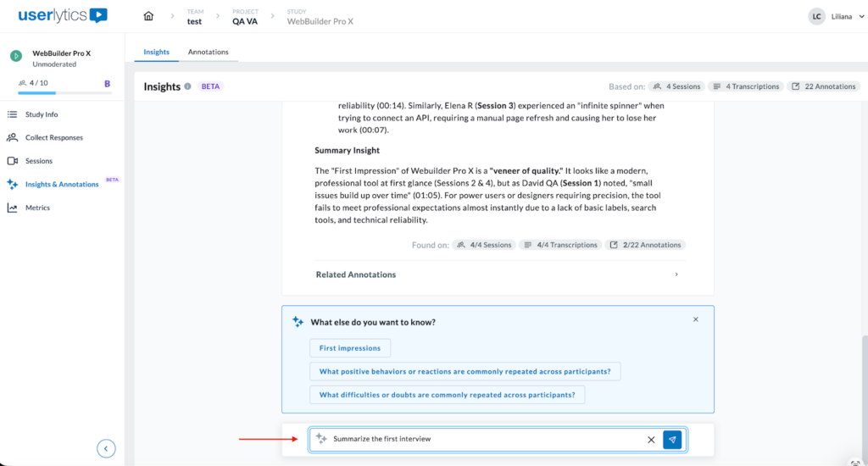
Task: Click the home icon in breadcrumb
Action: coord(149,16)
